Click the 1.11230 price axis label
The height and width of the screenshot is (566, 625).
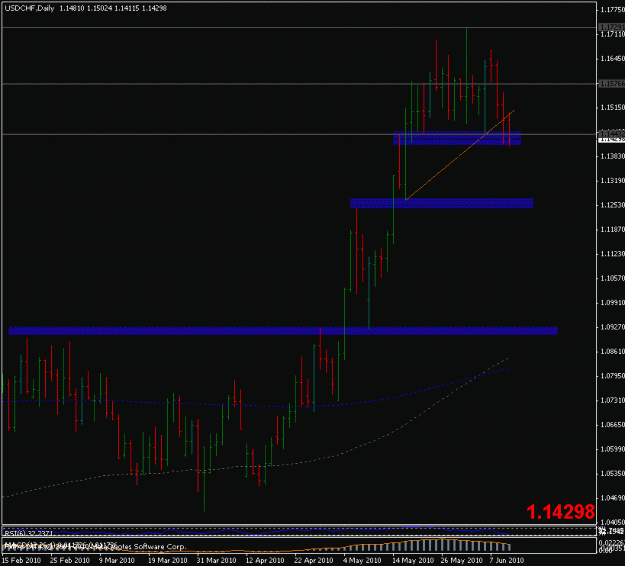pos(612,254)
